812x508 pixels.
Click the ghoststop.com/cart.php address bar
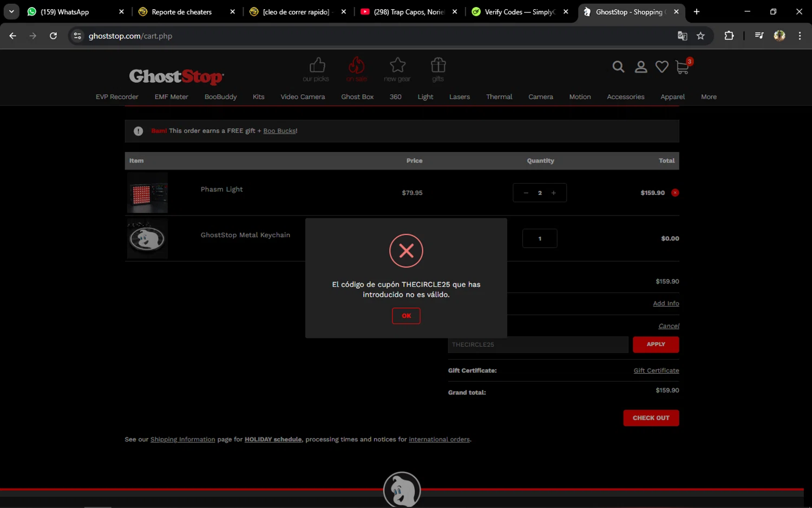coord(379,36)
